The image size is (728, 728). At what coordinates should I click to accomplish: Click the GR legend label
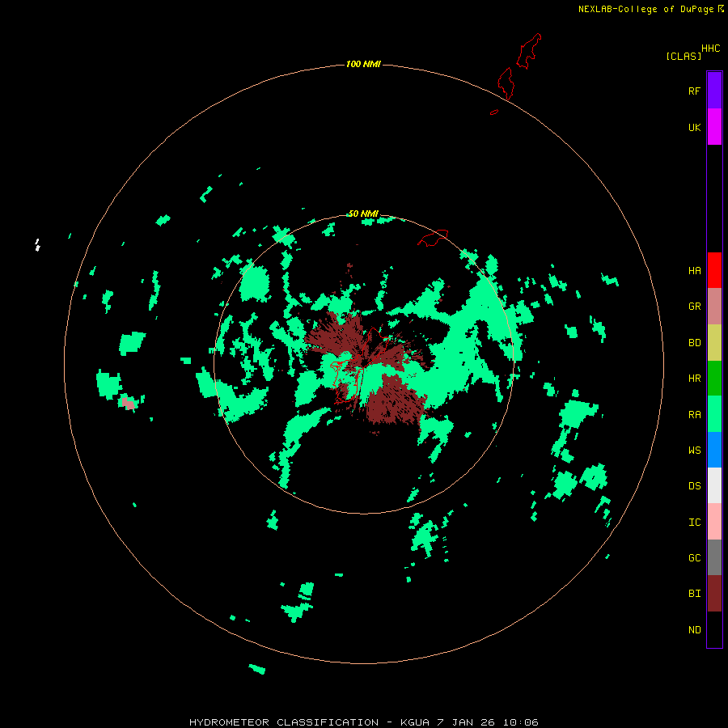[694, 307]
